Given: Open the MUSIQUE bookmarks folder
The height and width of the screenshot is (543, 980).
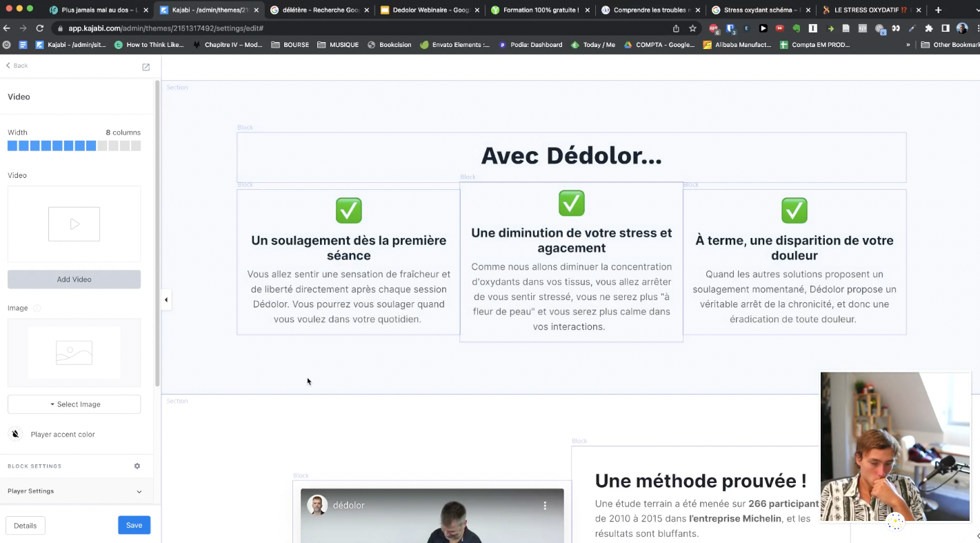Looking at the screenshot, I should 338,45.
